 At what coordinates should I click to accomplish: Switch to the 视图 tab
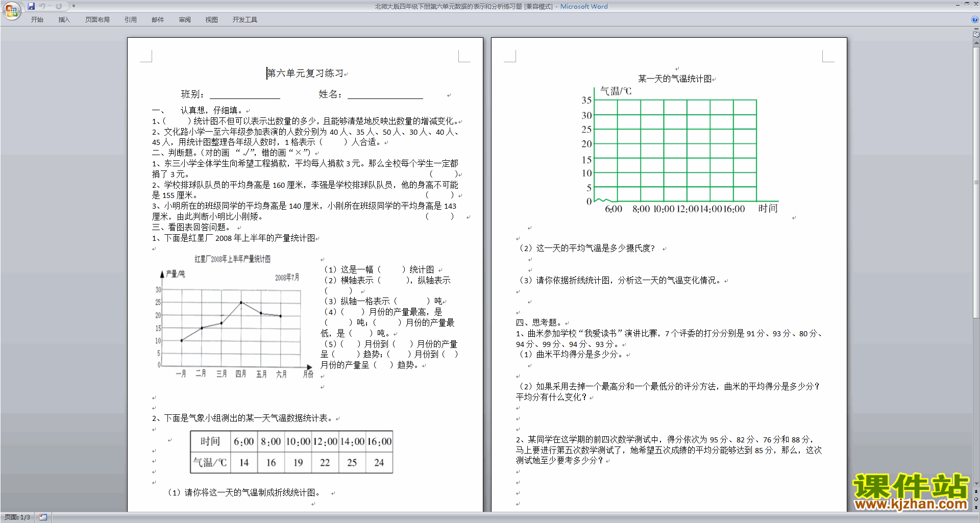point(212,20)
